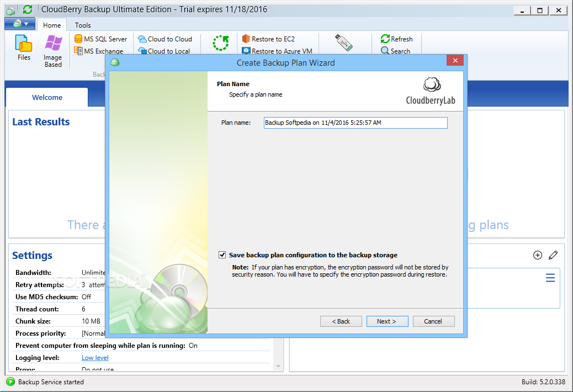Go Back in the wizard
The image size is (573, 392).
pyautogui.click(x=341, y=321)
